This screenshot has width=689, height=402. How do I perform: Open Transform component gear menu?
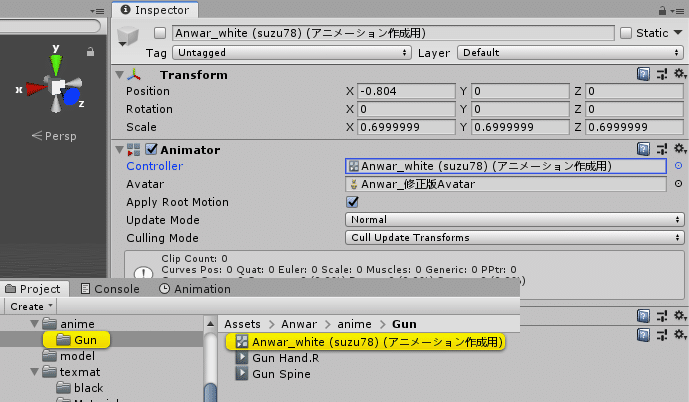pos(680,74)
